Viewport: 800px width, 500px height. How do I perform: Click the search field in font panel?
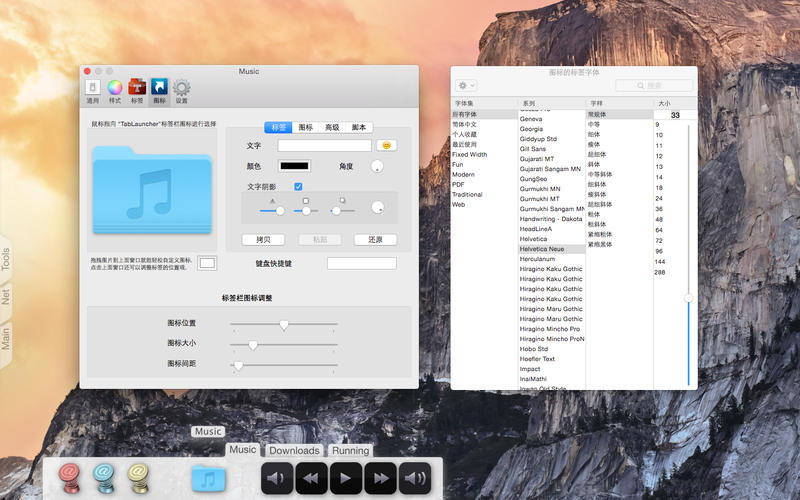tap(654, 85)
